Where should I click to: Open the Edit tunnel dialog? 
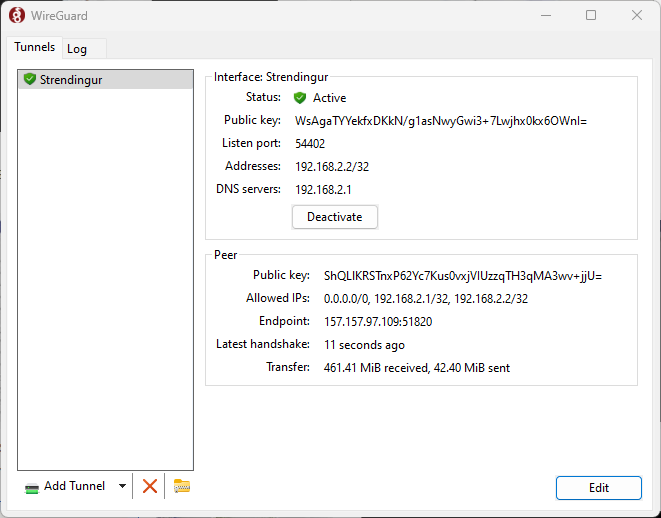point(598,487)
